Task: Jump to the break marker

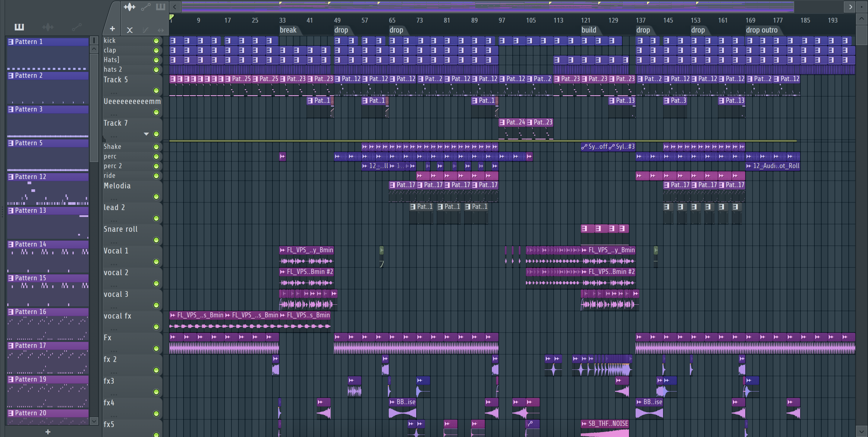Action: [x=288, y=30]
